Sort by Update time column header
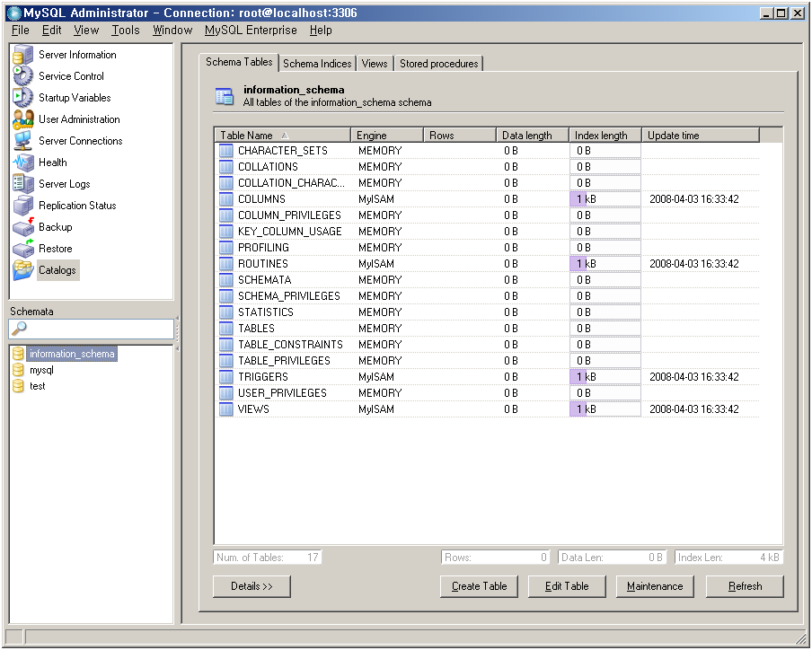The width and height of the screenshot is (812, 650). pos(701,136)
